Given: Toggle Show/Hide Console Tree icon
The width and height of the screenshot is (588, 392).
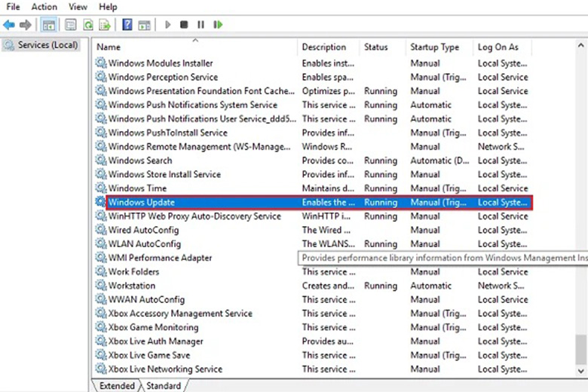Looking at the screenshot, I should pos(49,25).
